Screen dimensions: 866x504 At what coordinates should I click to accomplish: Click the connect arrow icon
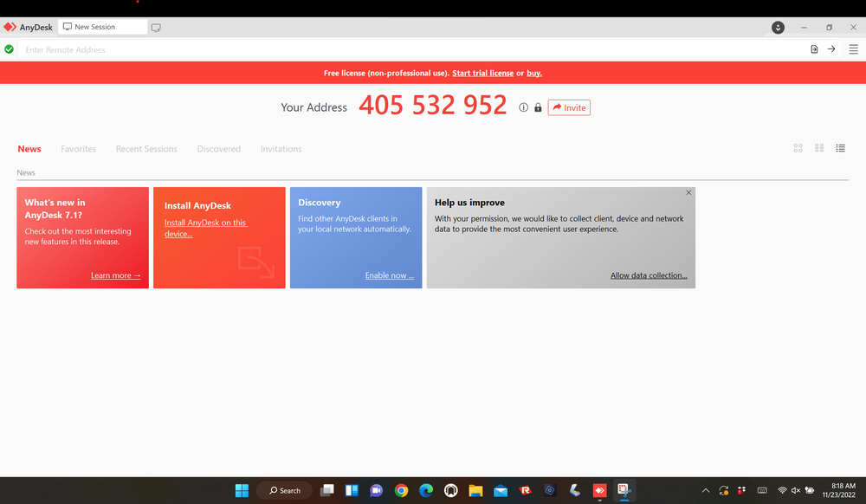(831, 49)
